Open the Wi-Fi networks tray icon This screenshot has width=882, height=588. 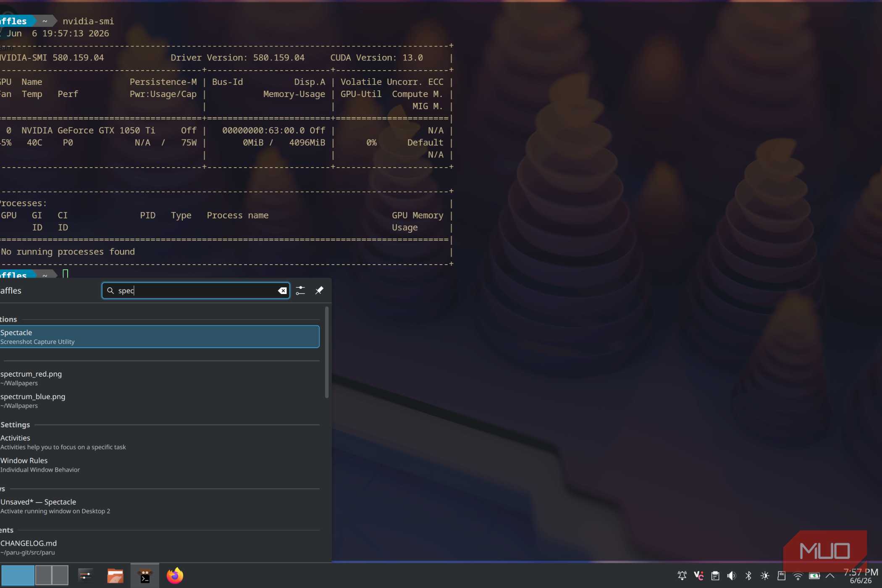[798, 576]
